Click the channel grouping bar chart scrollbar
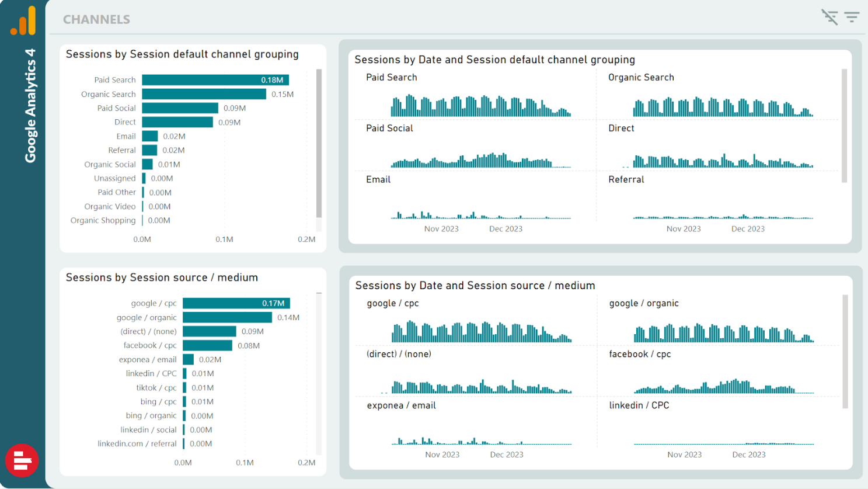This screenshot has width=868, height=489. tap(319, 143)
